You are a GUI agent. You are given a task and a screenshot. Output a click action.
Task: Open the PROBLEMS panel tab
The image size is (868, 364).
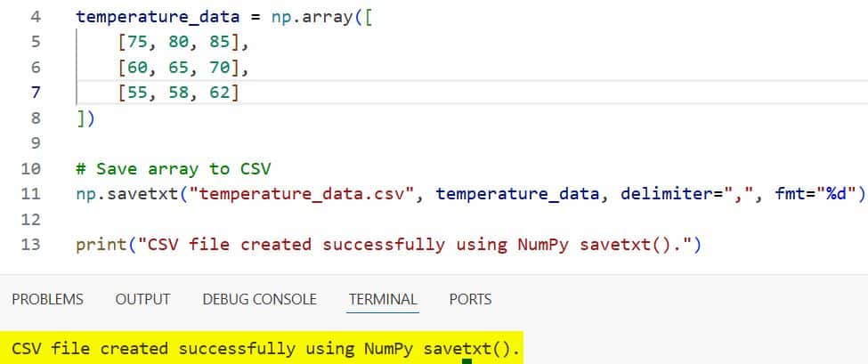(x=47, y=300)
